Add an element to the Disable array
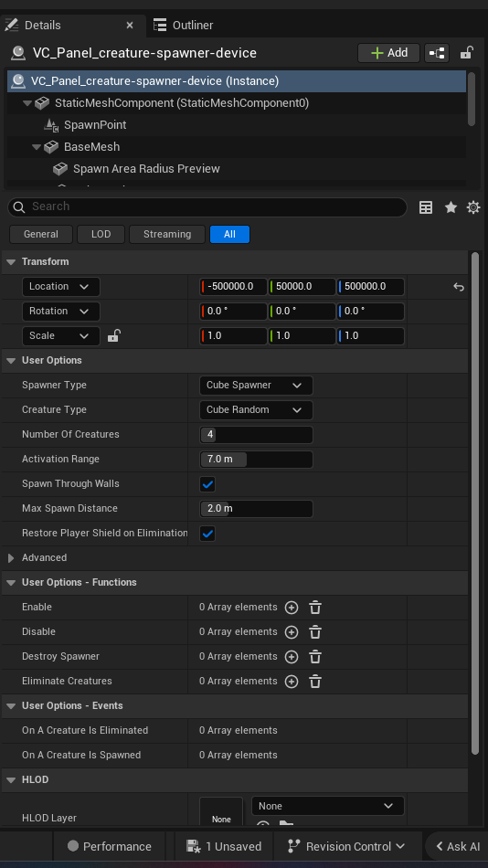This screenshot has height=868, width=488. tap(292, 632)
